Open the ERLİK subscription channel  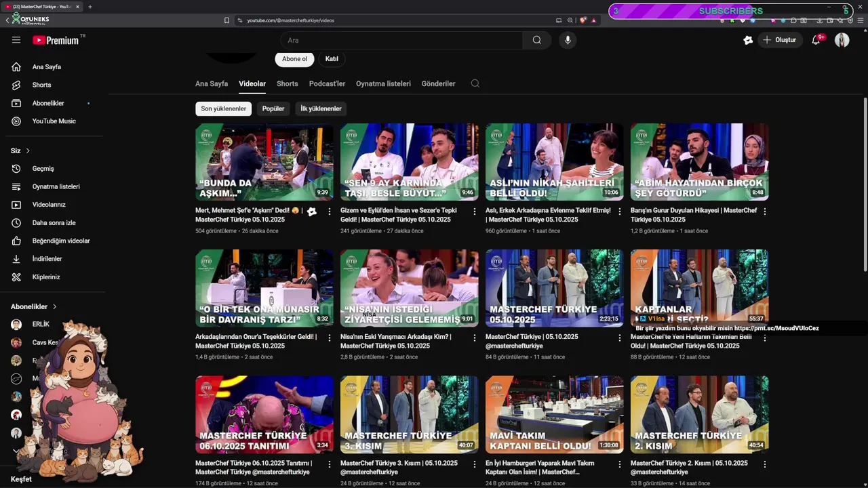pyautogui.click(x=41, y=324)
